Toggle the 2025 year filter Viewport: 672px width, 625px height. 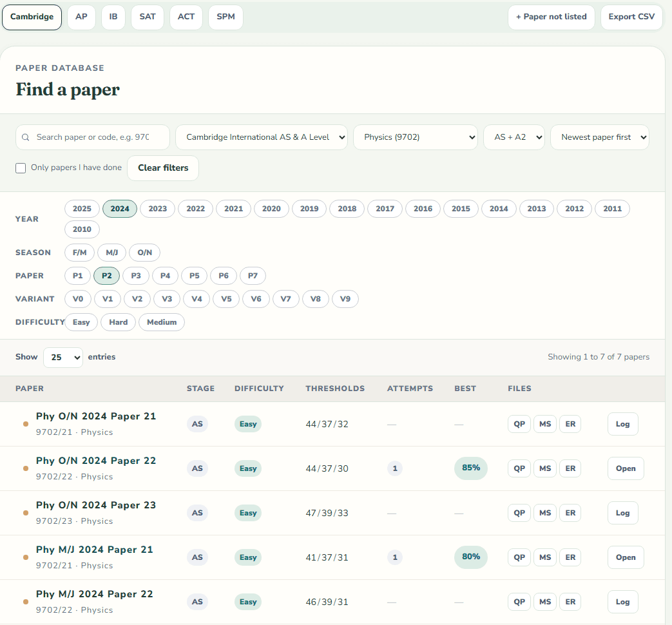pos(82,209)
